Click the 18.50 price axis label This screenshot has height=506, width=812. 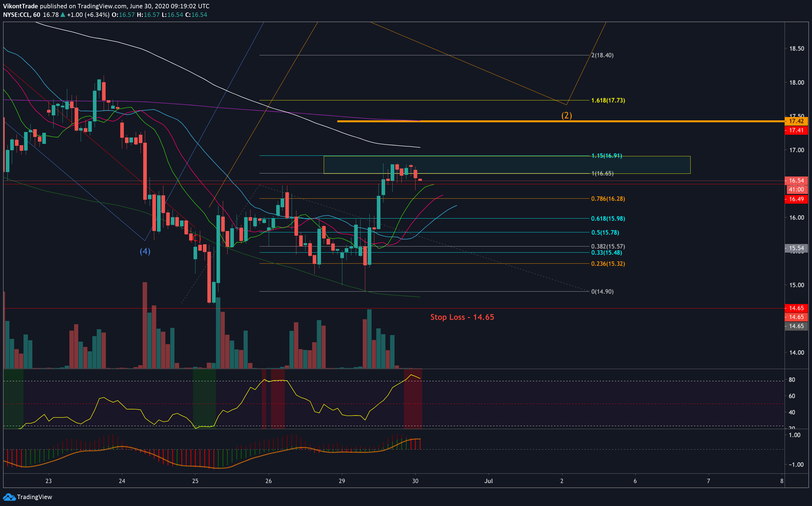coord(797,49)
